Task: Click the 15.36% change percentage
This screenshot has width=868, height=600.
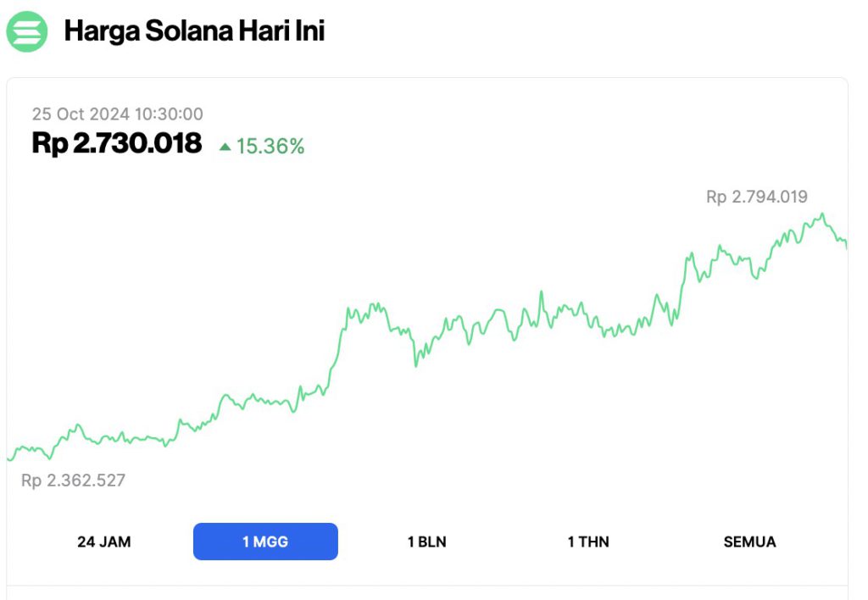Action: click(270, 147)
